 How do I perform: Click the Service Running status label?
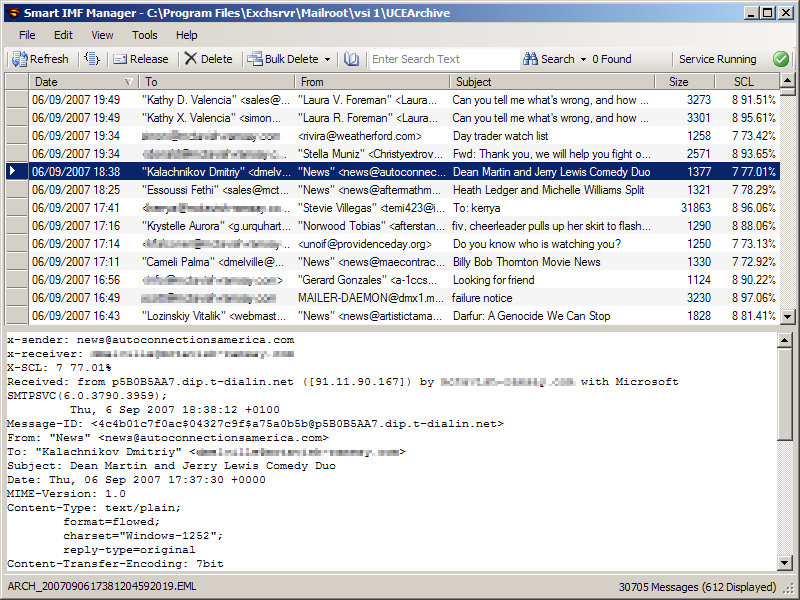717,59
